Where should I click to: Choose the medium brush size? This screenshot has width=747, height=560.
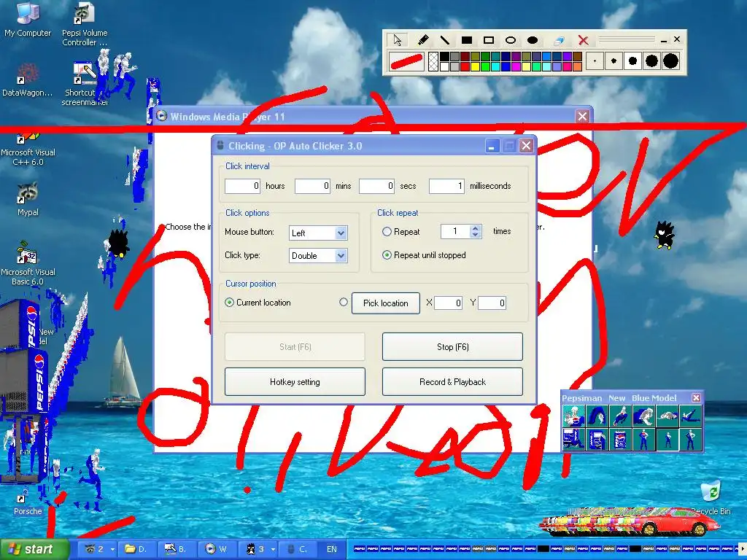coord(632,61)
